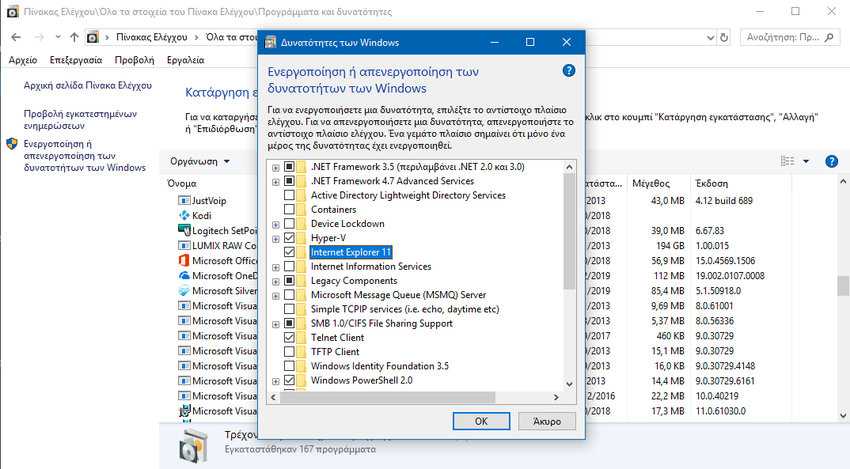
Task: Open the Εργαλεία menu
Action: [x=185, y=60]
